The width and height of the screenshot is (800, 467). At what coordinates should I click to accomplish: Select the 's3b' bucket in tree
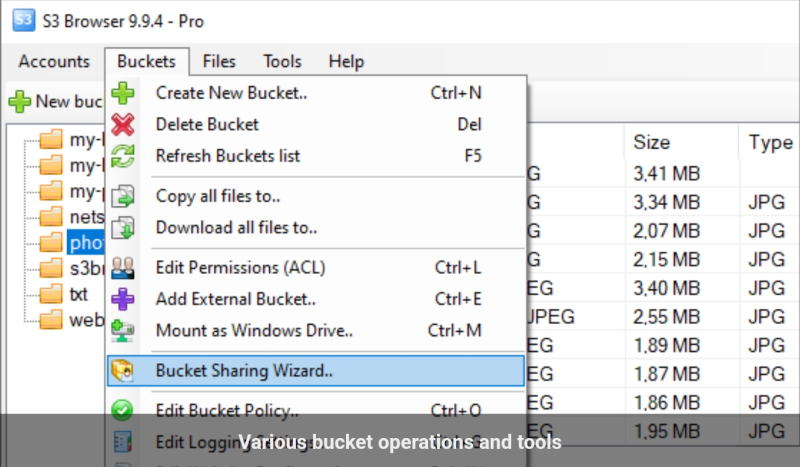pos(87,268)
